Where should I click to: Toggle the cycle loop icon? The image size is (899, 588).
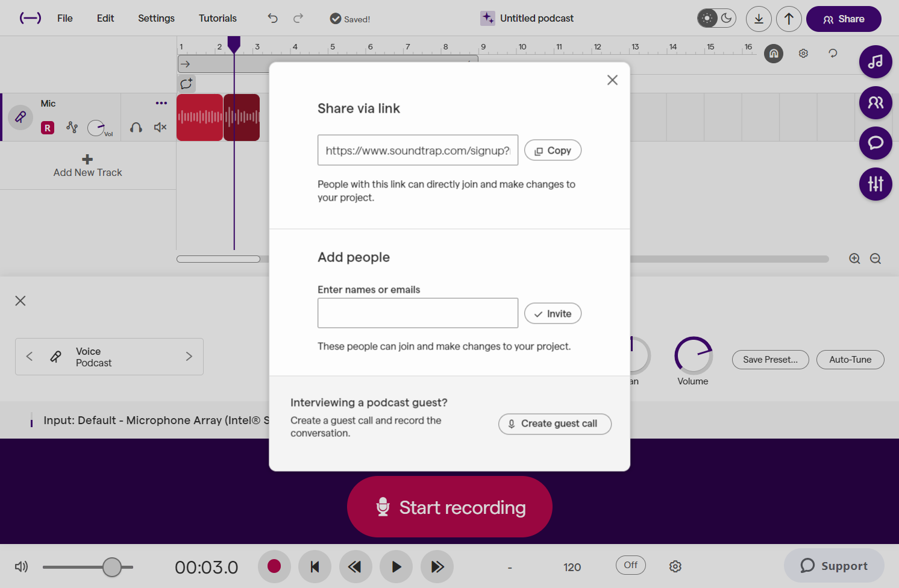833,53
